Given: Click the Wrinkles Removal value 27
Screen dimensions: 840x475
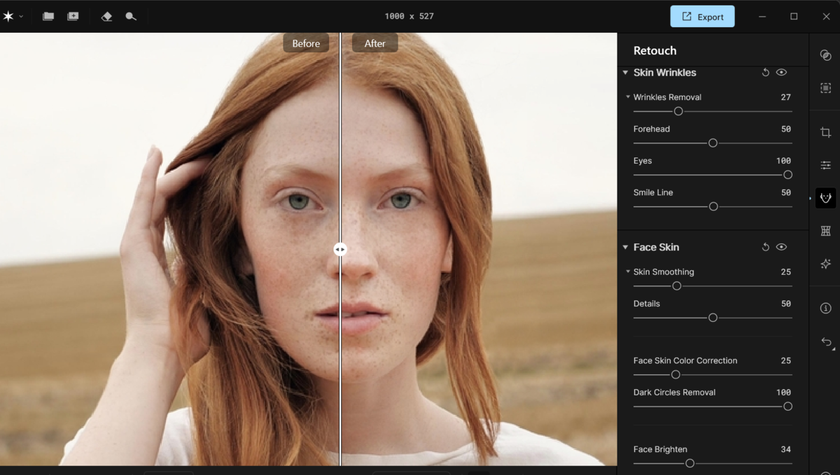Looking at the screenshot, I should 785,97.
